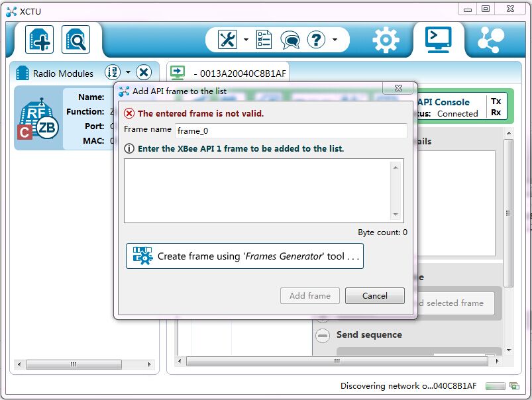Screen dimensions: 532x400
Task: Click the send selected frame button
Action: (x=454, y=303)
